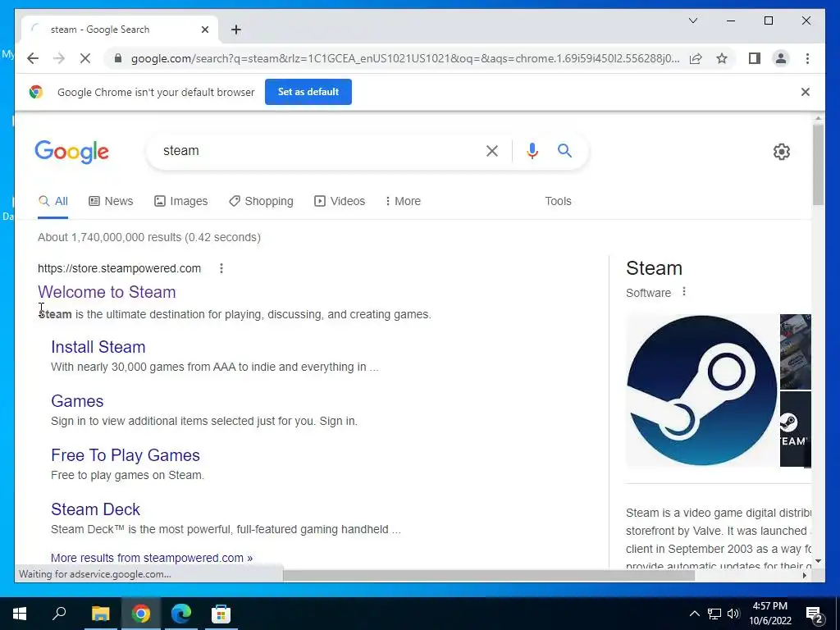Bookmark this page with the star

[722, 58]
